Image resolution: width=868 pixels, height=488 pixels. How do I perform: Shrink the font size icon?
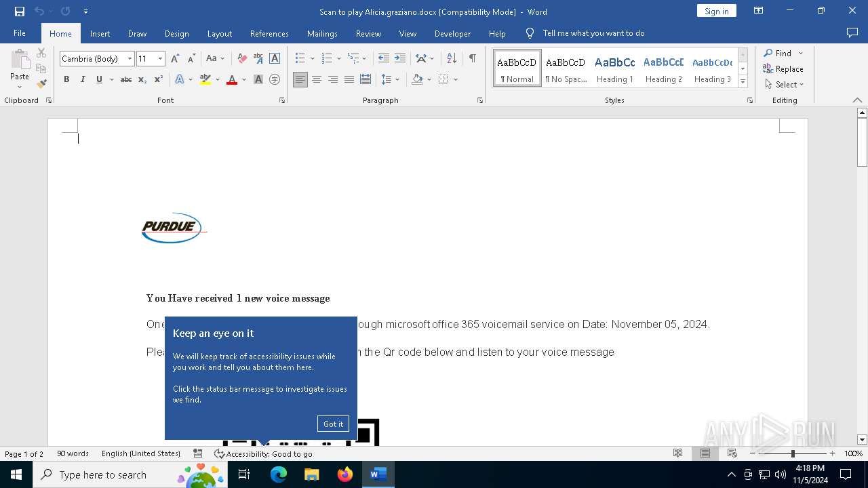click(191, 59)
